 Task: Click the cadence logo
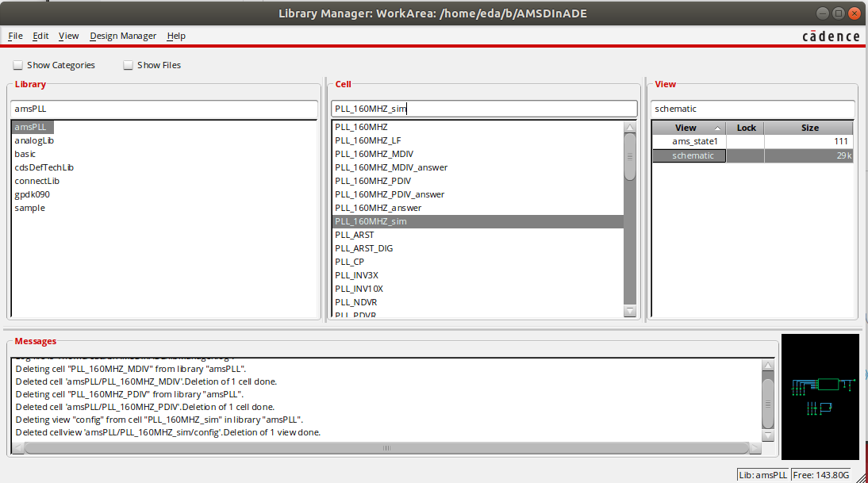click(x=831, y=36)
